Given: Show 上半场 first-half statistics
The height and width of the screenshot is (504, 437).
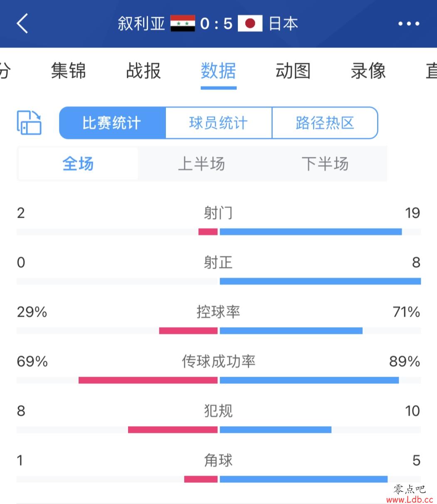Looking at the screenshot, I should tap(201, 164).
